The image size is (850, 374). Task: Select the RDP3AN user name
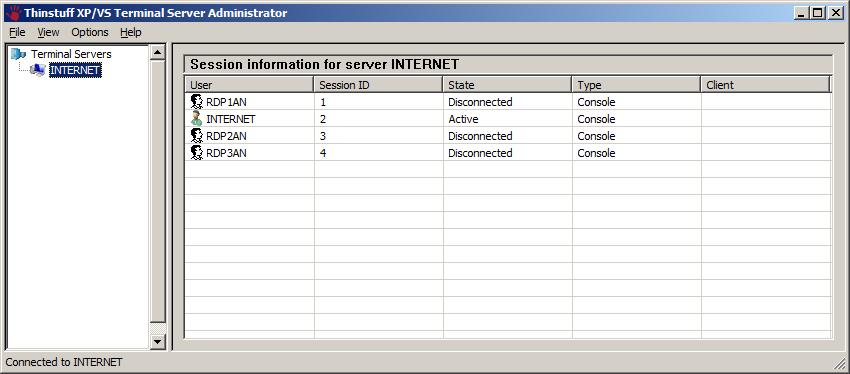pos(226,153)
